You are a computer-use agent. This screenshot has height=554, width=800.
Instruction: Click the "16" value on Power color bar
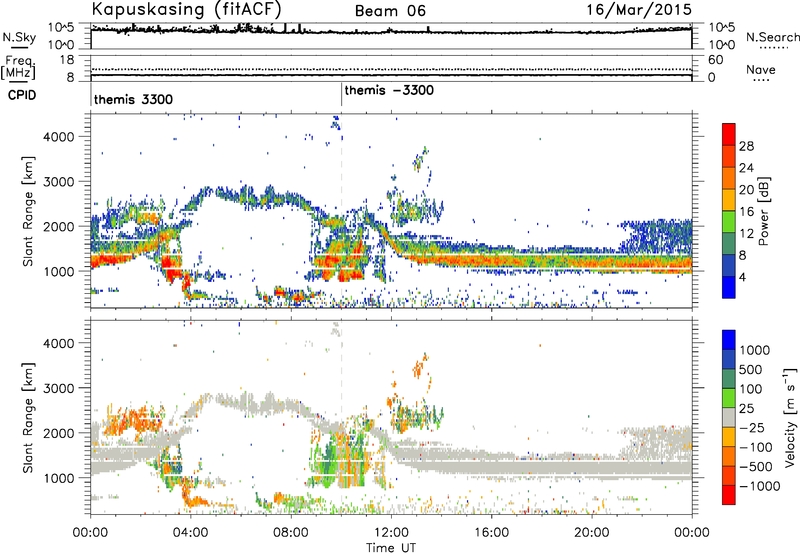pyautogui.click(x=746, y=212)
